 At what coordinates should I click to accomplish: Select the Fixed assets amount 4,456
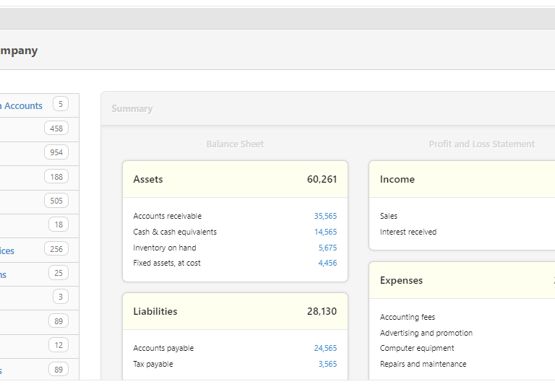(327, 263)
